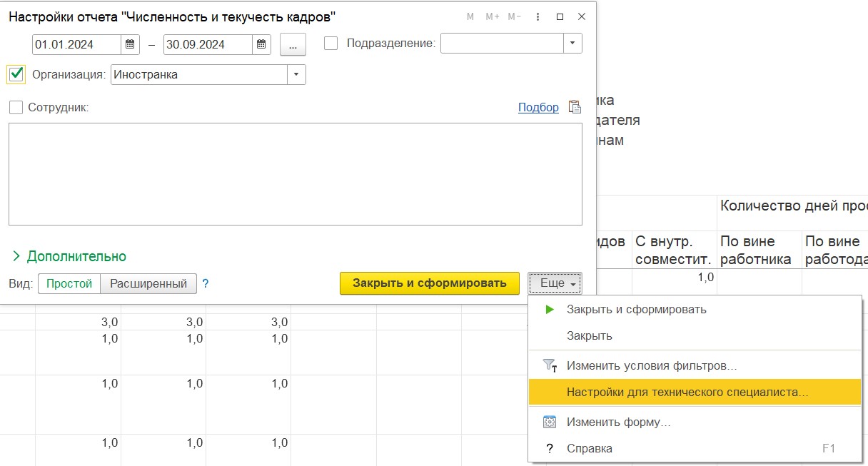The image size is (868, 466).
Task: Click the M− subtract from memory button
Action: [x=515, y=16]
